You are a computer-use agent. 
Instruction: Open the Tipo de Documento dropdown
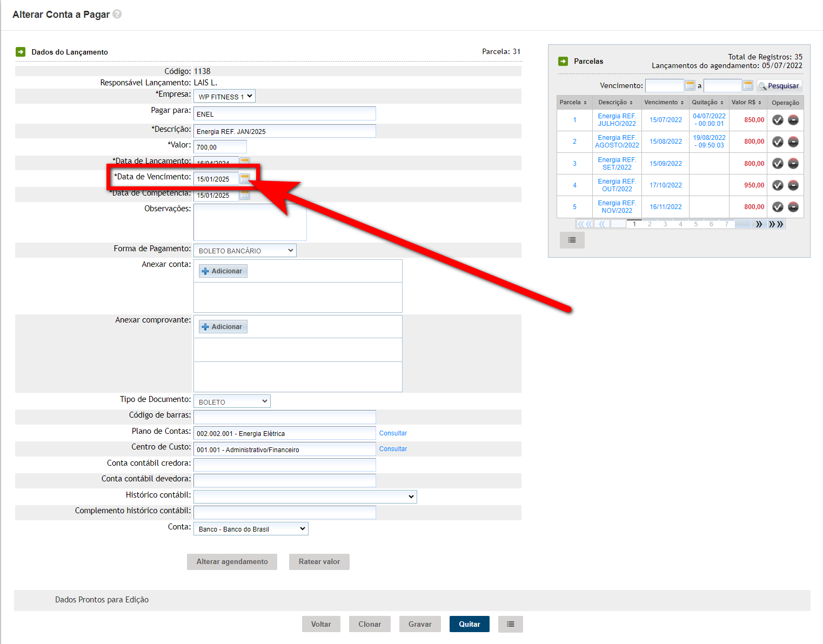(232, 401)
